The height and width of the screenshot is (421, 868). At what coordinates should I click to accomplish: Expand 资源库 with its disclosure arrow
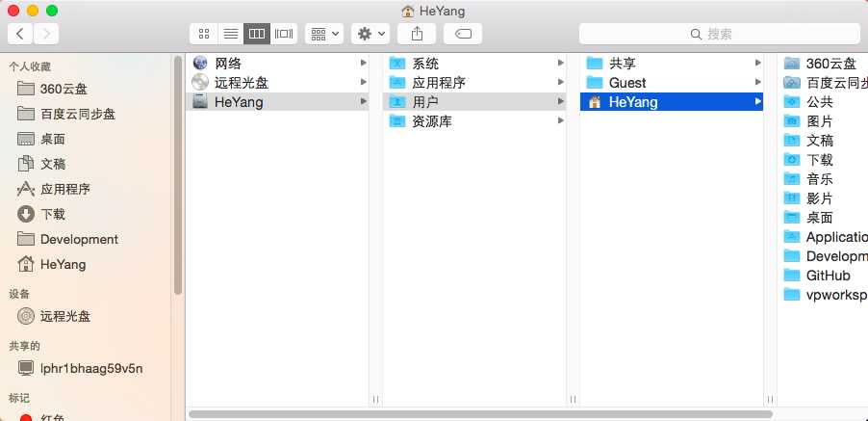coord(560,120)
